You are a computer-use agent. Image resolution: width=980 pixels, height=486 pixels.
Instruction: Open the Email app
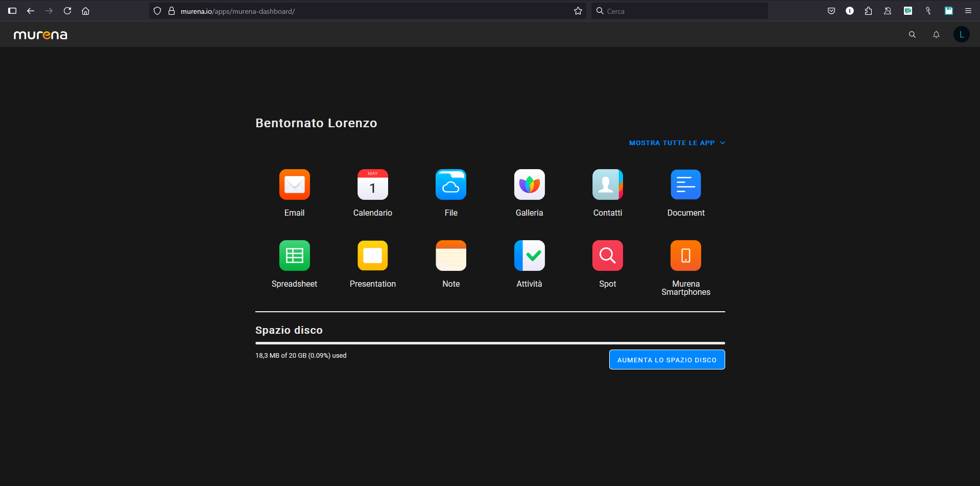(x=294, y=184)
